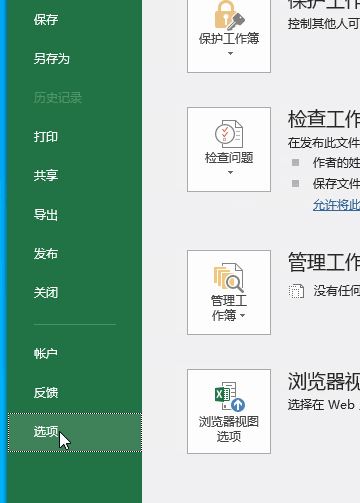Click the 浏览器视图选项 Excel icon
Viewport: 360px width, 503px height.
[x=230, y=396]
